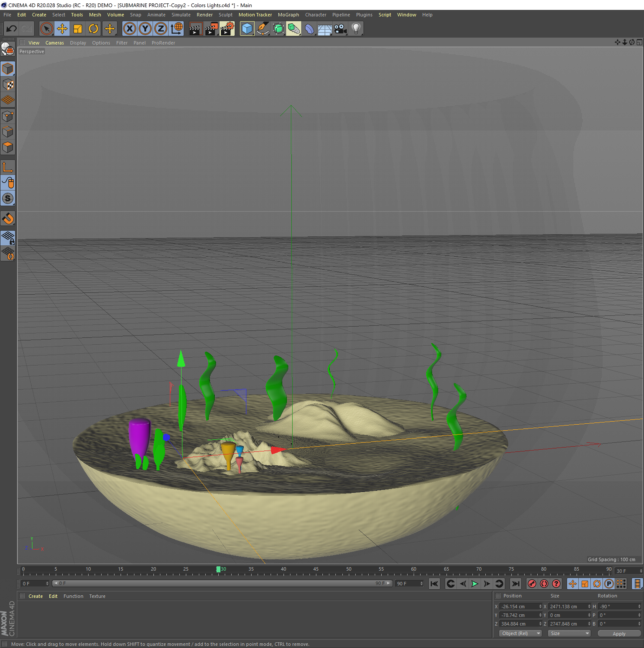Toggle the Y axis lock

point(145,29)
